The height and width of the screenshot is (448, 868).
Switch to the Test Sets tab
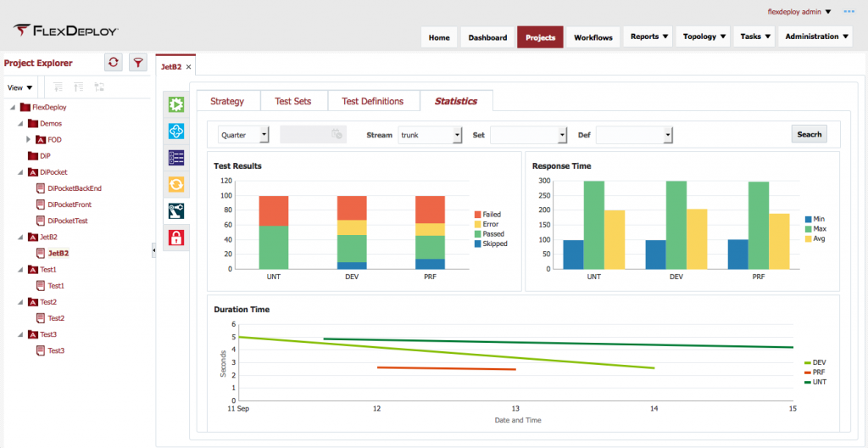coord(293,101)
